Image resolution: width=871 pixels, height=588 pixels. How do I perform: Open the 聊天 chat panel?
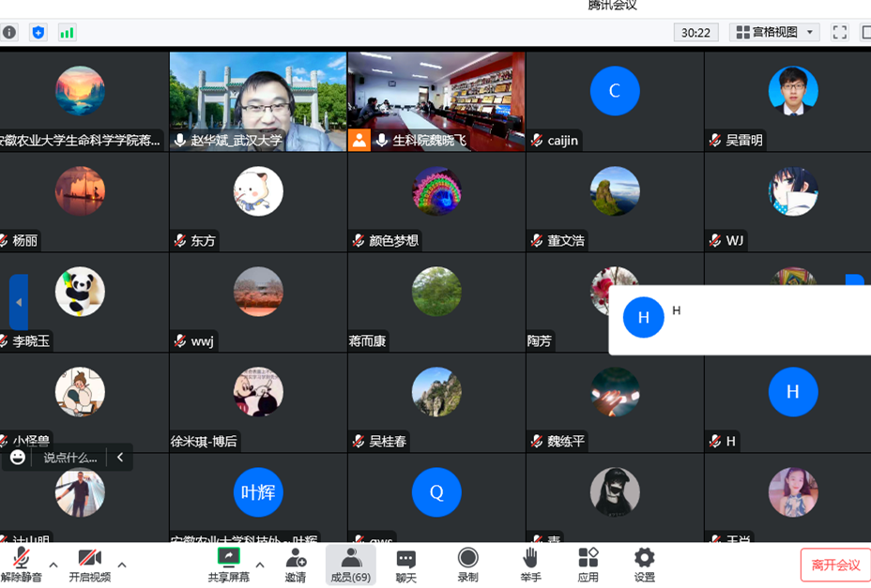(x=405, y=565)
